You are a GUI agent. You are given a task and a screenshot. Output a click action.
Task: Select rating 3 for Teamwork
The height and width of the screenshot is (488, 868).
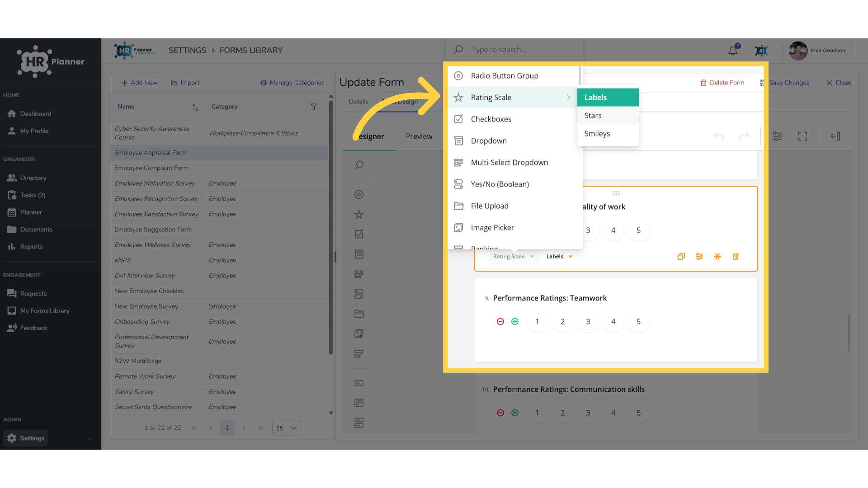tap(588, 322)
